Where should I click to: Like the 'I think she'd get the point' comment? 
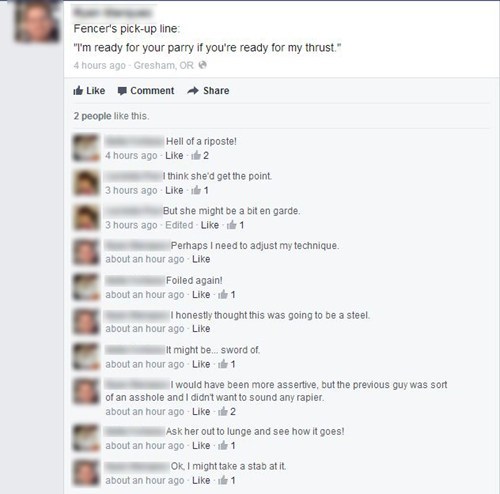[x=174, y=190]
